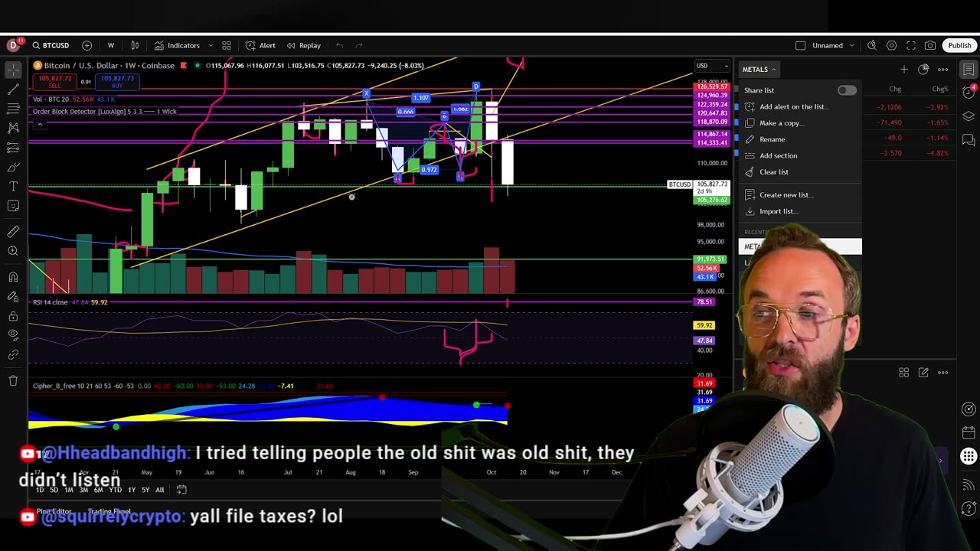
Task: Publish the chart idea
Action: (959, 45)
